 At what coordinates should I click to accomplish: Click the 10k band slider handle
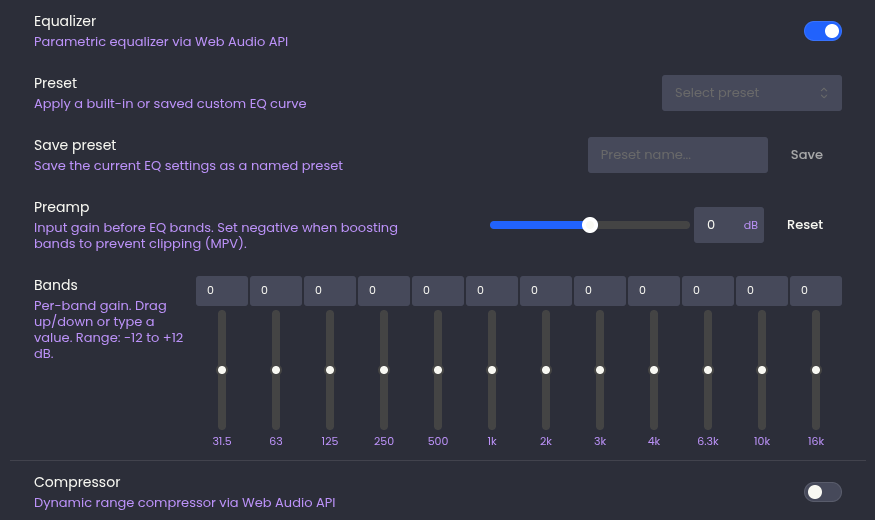coord(762,370)
